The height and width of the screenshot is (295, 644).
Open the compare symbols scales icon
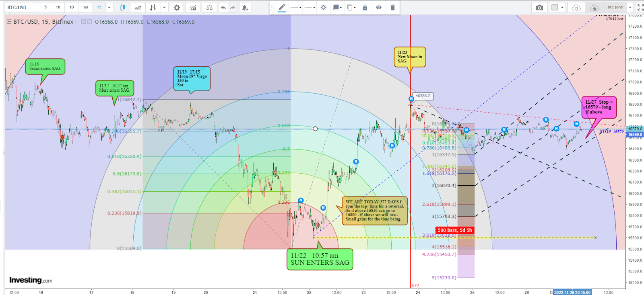tap(209, 7)
